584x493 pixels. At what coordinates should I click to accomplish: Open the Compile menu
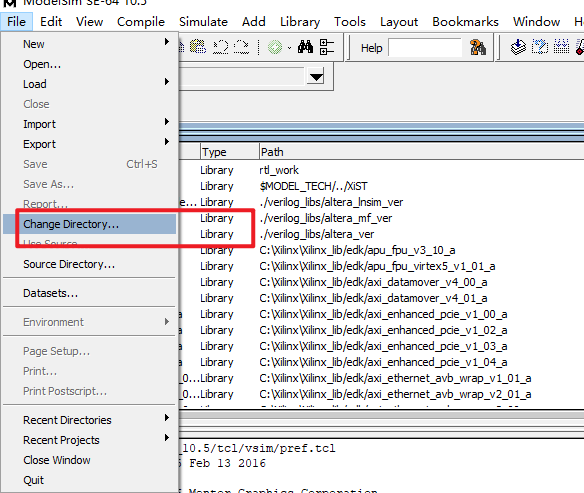[141, 22]
